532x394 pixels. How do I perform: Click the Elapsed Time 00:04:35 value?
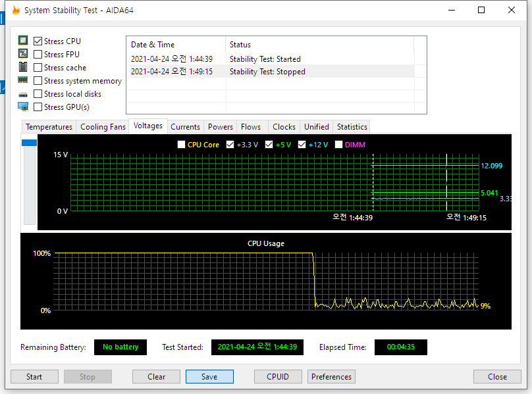(x=401, y=347)
